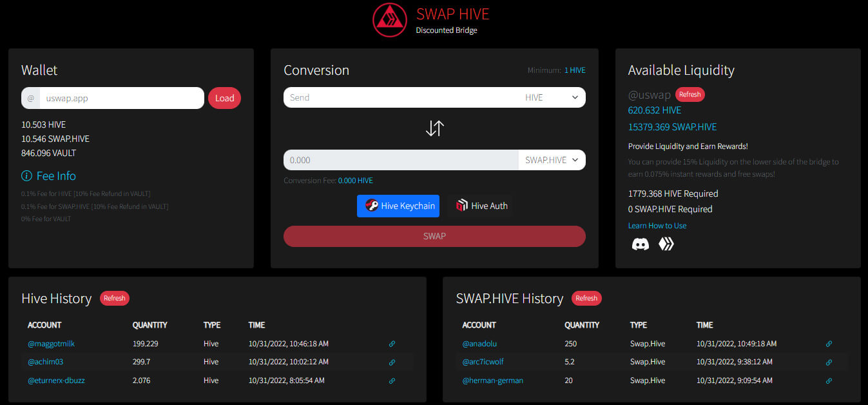
Task: Click the 1779.368 HIVE Required text
Action: tap(673, 193)
